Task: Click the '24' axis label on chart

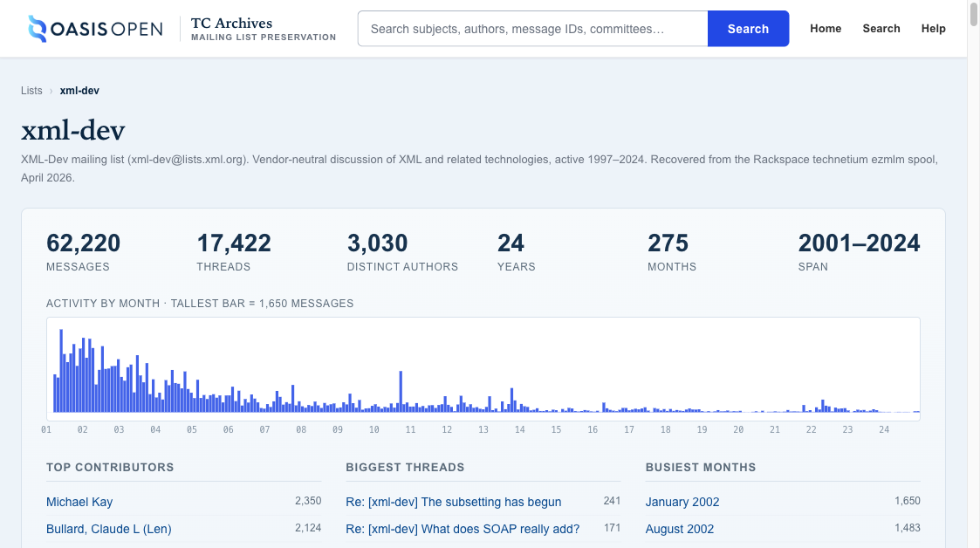Action: click(884, 430)
